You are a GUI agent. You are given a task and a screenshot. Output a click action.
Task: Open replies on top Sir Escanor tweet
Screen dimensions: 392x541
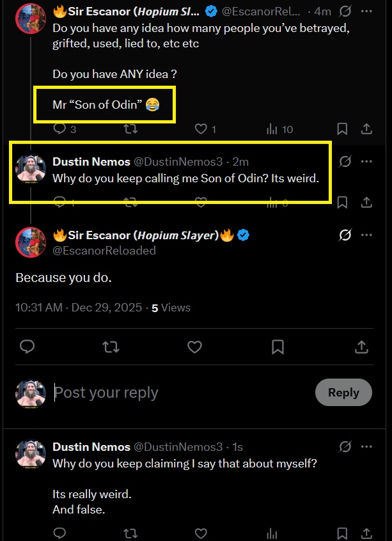tap(60, 129)
